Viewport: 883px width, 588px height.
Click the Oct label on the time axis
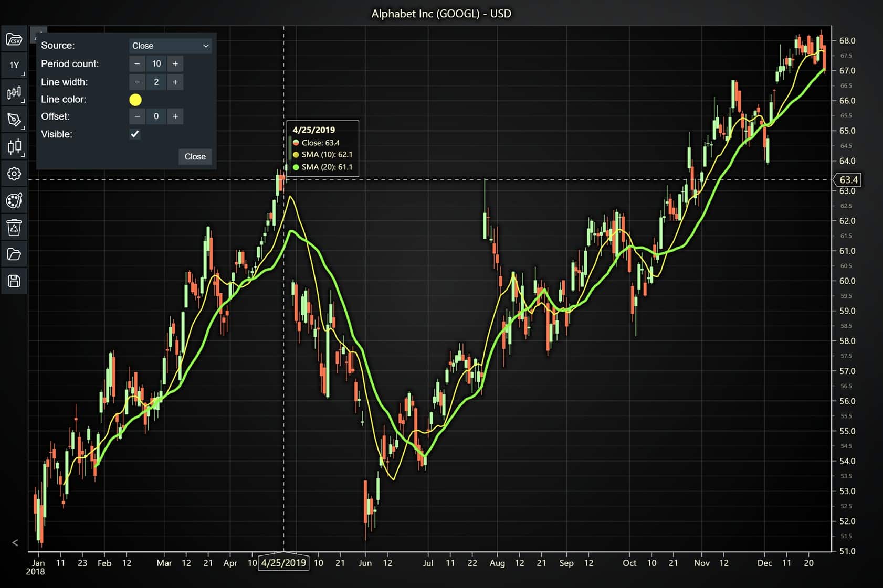click(x=629, y=563)
